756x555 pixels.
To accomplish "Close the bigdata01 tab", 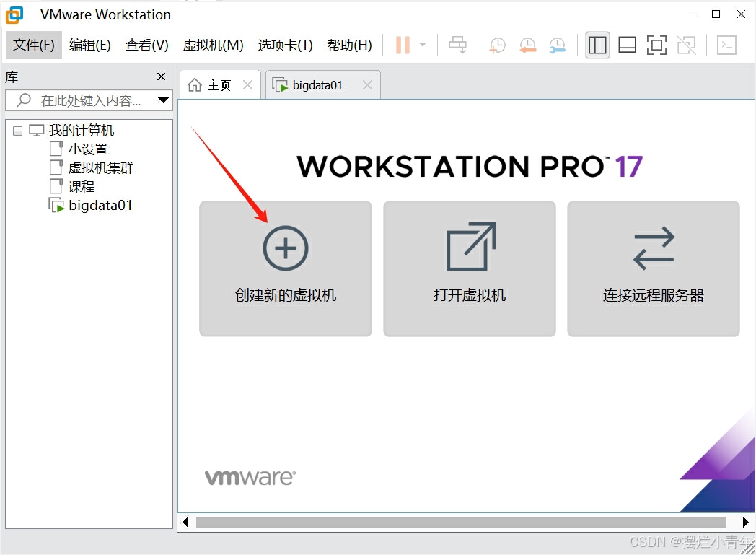I will (x=367, y=85).
